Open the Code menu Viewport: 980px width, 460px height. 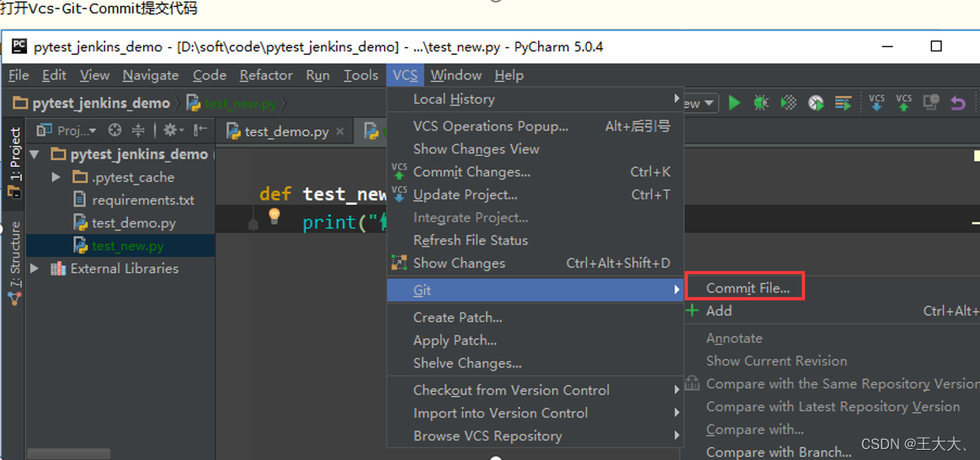click(210, 75)
